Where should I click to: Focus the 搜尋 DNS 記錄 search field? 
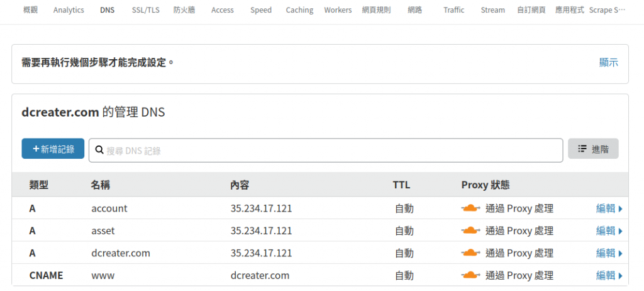coord(326,151)
